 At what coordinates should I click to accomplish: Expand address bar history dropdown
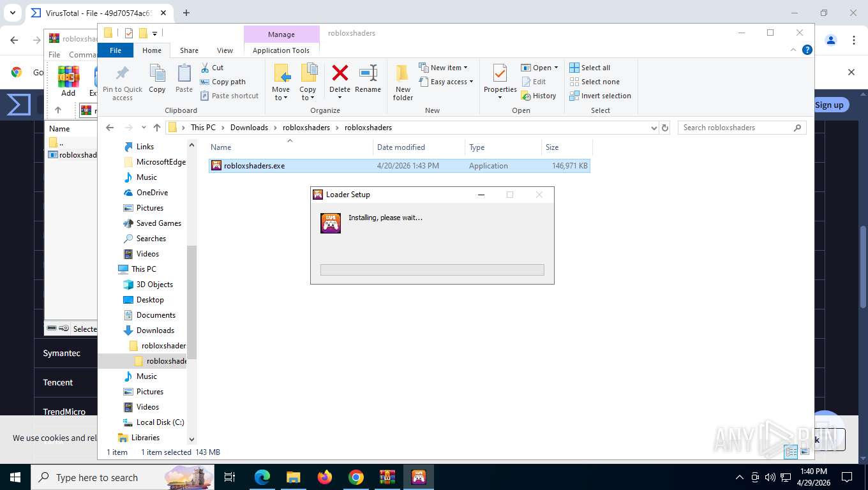coord(654,128)
